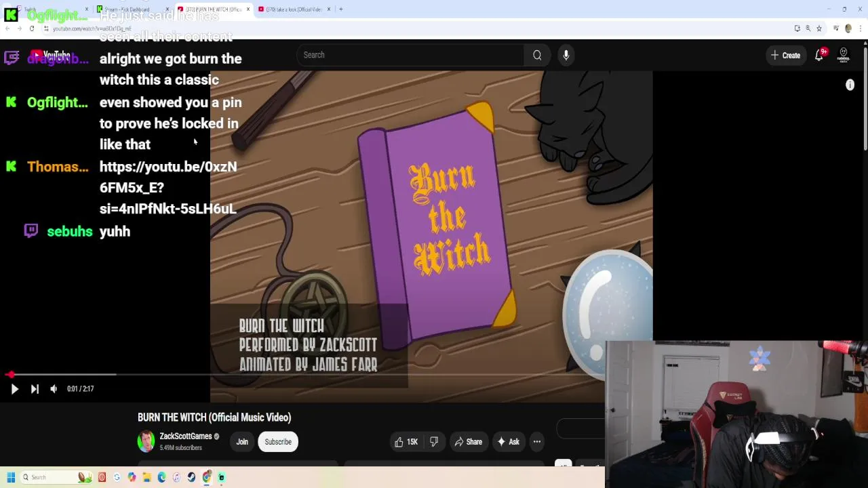This screenshot has width=868, height=488.
Task: Subscribe to ZackScottGames
Action: click(278, 442)
